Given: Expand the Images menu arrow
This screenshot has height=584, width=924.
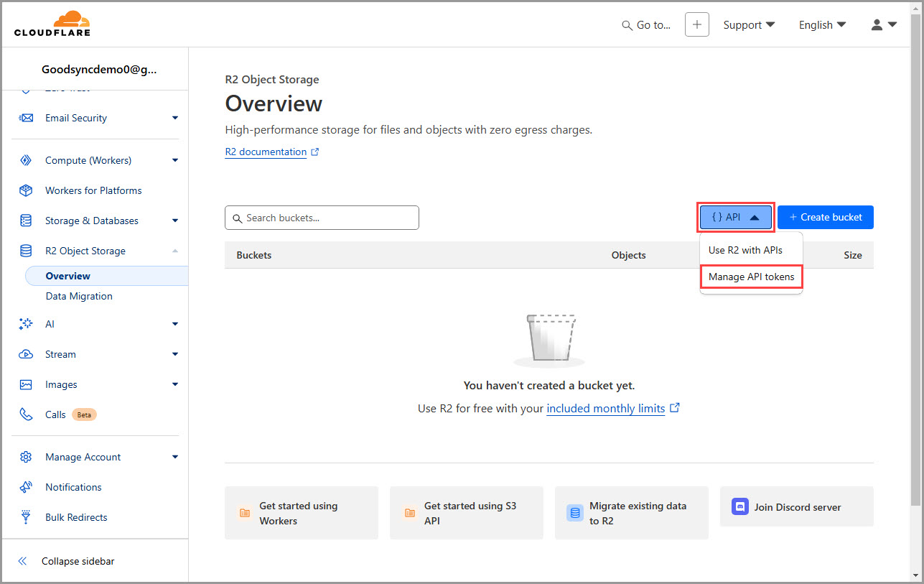Looking at the screenshot, I should click(x=175, y=384).
